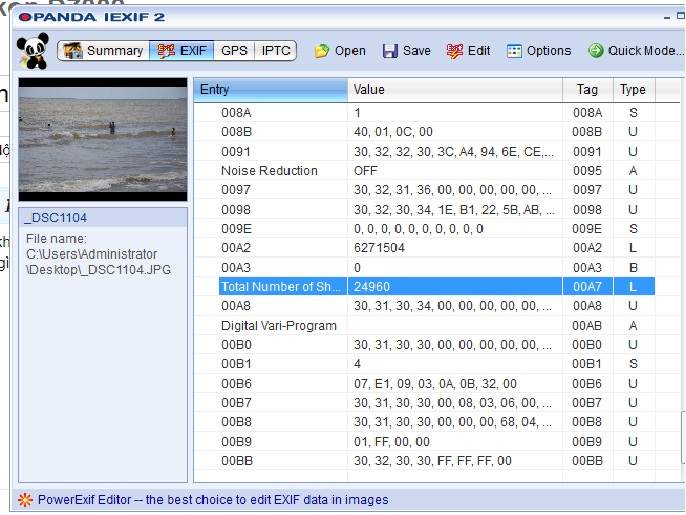
Task: Click the panda logo icon
Action: [x=34, y=52]
